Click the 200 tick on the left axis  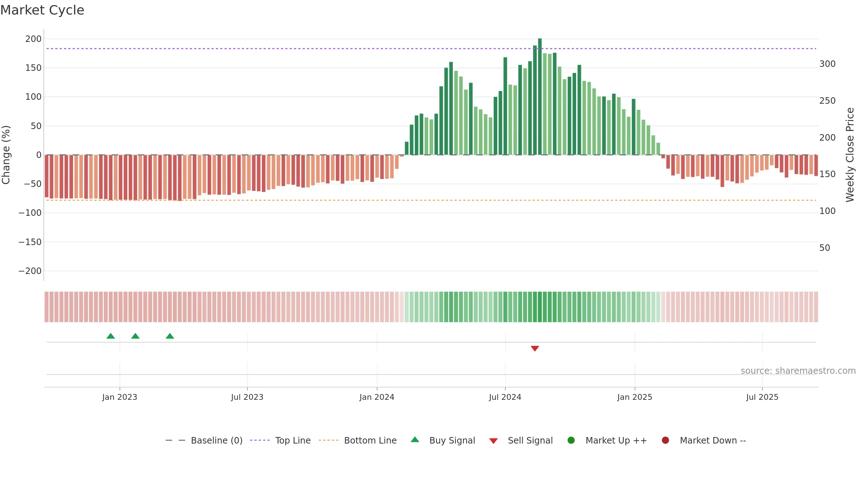33,39
